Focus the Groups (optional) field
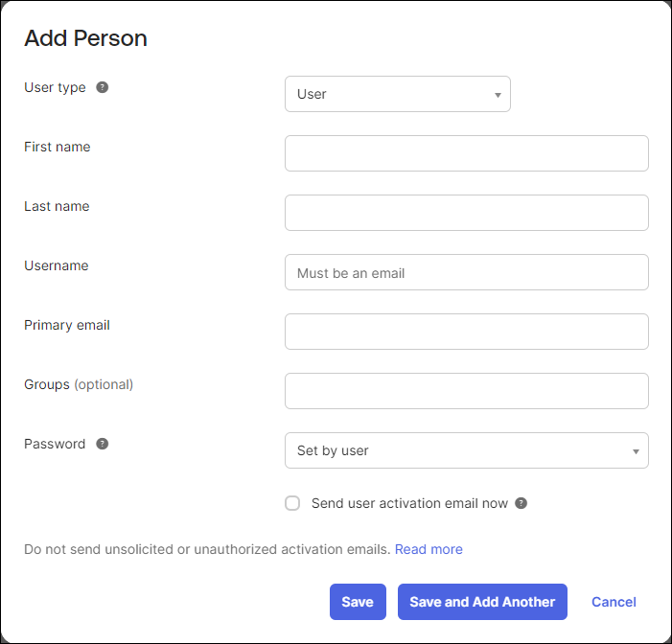The height and width of the screenshot is (644, 672). tap(466, 391)
